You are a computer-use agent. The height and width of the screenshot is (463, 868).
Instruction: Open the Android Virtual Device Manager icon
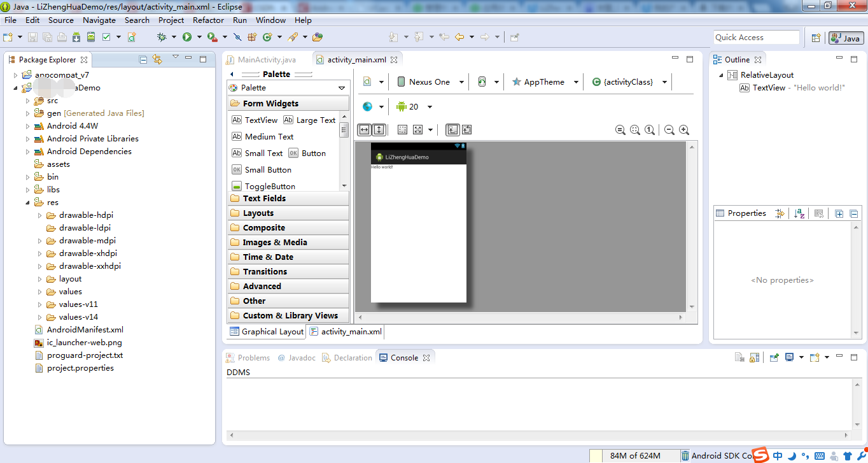click(x=91, y=37)
